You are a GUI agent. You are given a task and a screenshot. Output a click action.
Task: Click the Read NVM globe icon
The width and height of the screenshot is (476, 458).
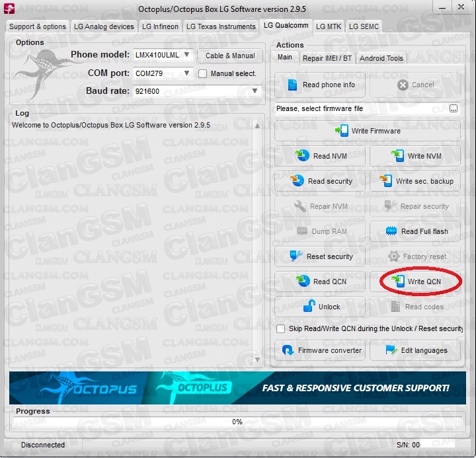[301, 156]
